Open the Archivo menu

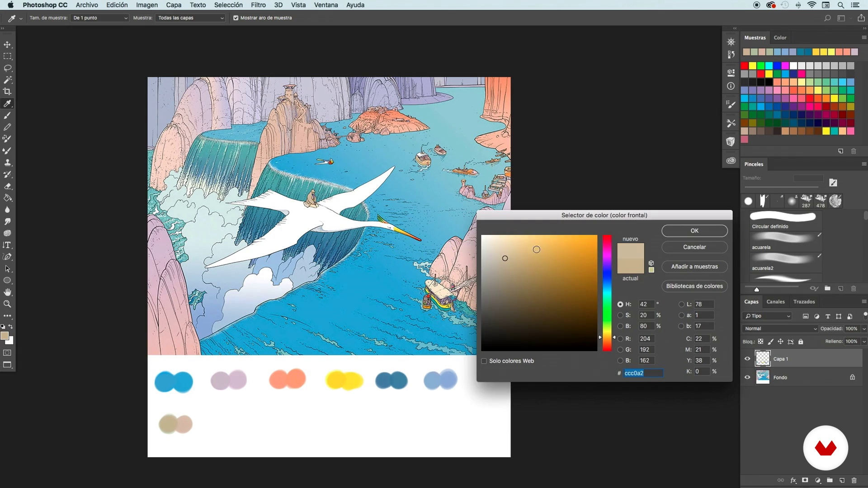87,5
